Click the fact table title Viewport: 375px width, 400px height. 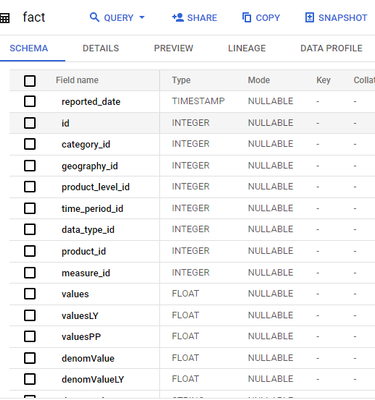click(x=34, y=17)
